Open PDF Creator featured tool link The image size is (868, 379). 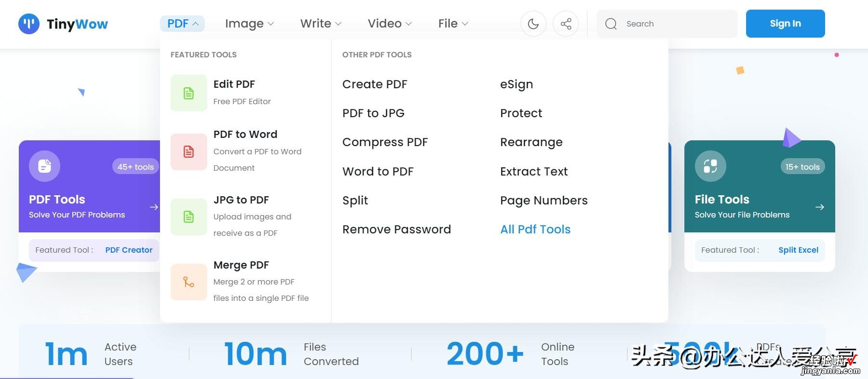(129, 250)
